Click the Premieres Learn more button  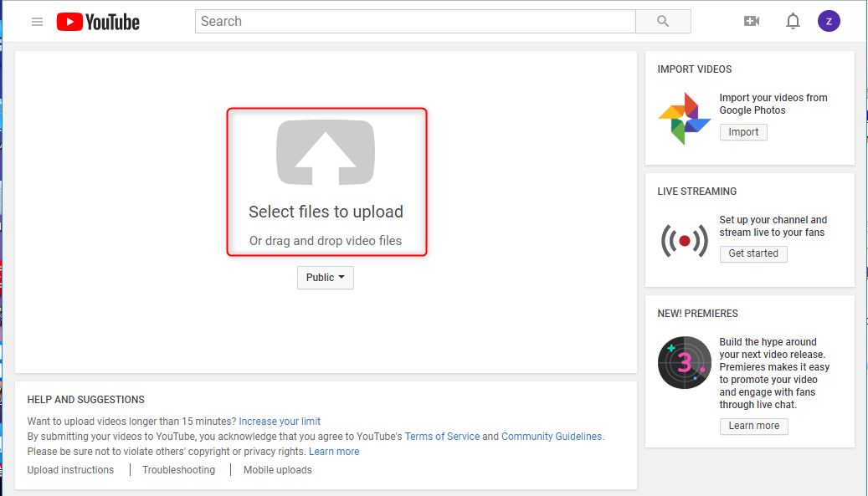pyautogui.click(x=753, y=426)
